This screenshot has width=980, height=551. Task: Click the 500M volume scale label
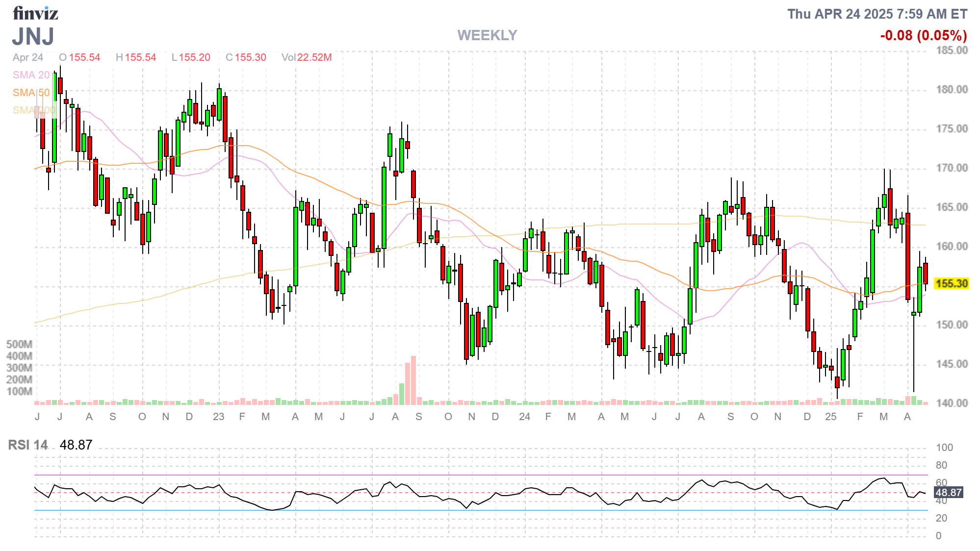click(19, 344)
